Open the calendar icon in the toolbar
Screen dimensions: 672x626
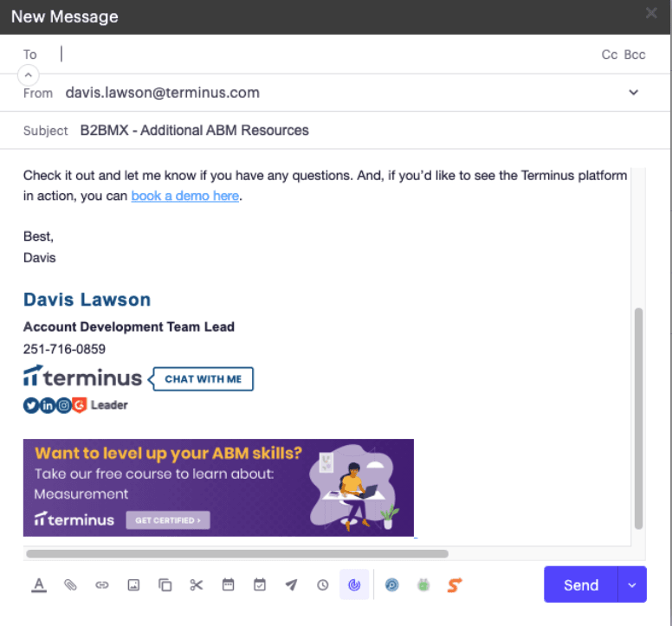coord(229,585)
